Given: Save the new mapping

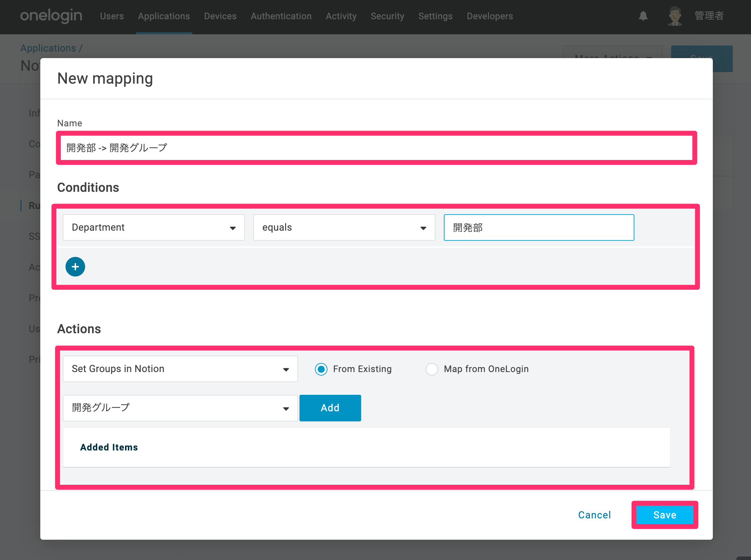Looking at the screenshot, I should point(665,515).
